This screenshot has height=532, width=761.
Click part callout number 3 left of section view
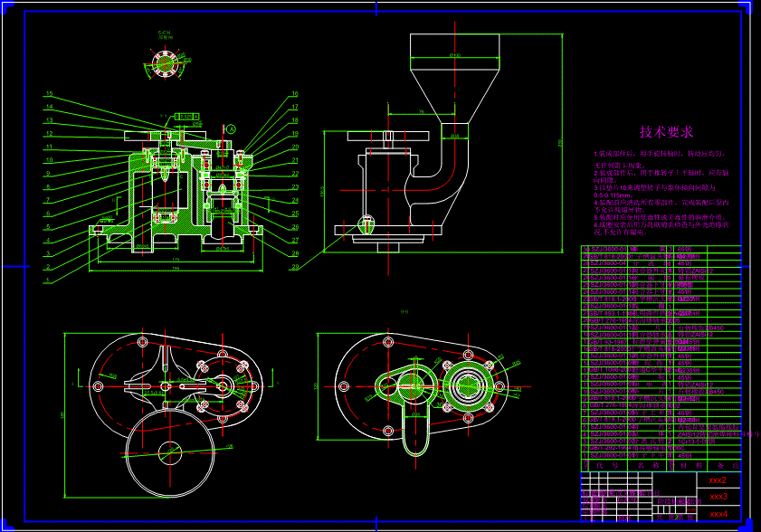pos(48,253)
